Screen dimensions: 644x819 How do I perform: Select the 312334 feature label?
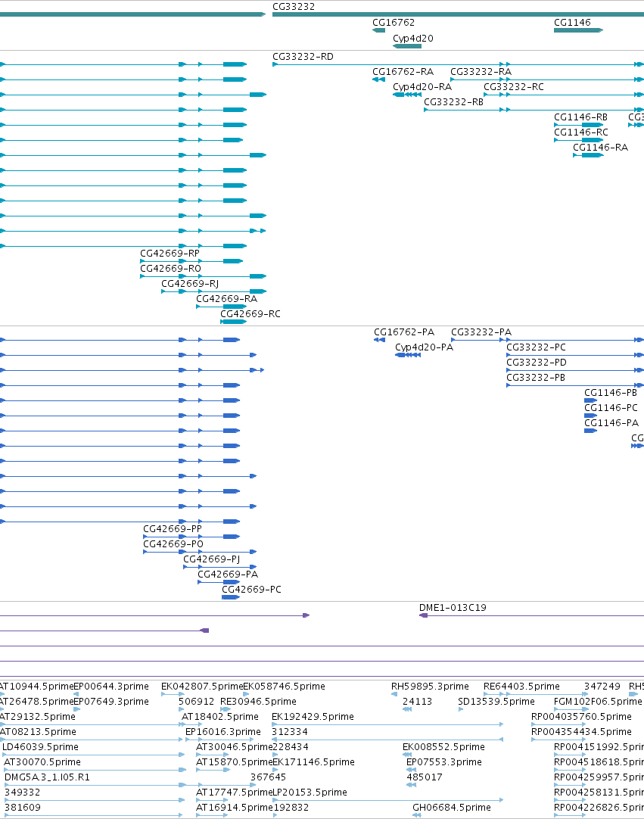coord(290,732)
